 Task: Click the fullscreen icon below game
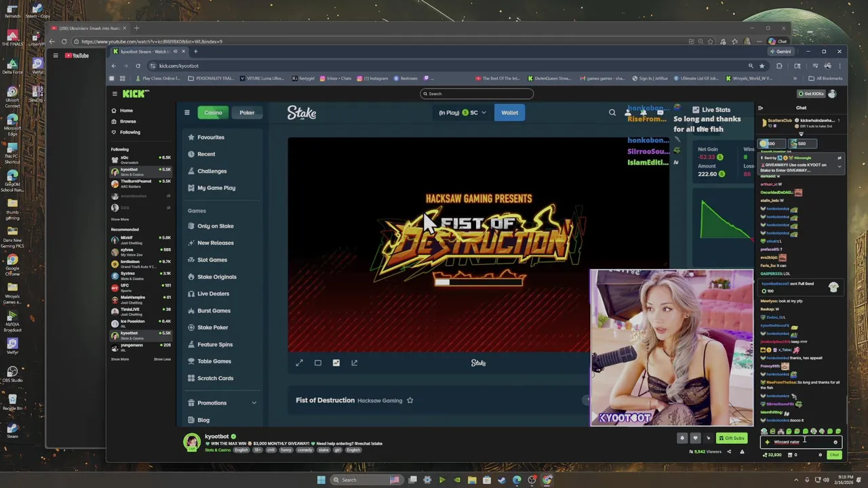[x=299, y=363]
